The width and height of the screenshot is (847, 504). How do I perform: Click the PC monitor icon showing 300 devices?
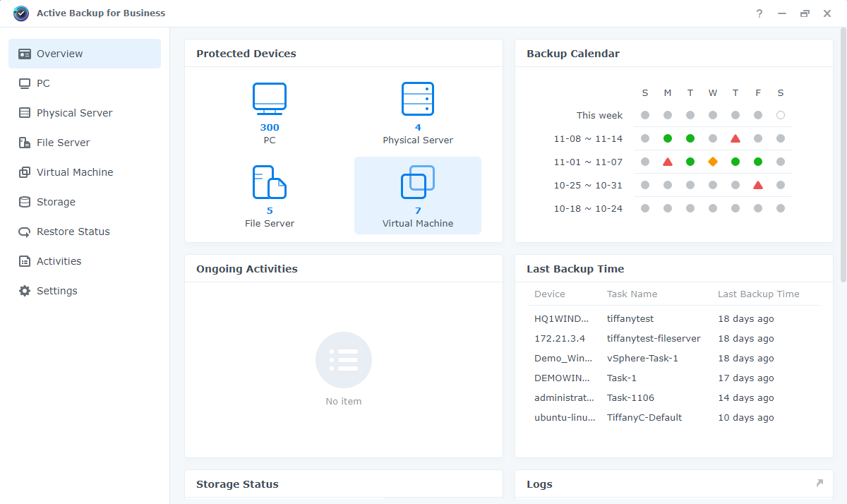pos(269,99)
